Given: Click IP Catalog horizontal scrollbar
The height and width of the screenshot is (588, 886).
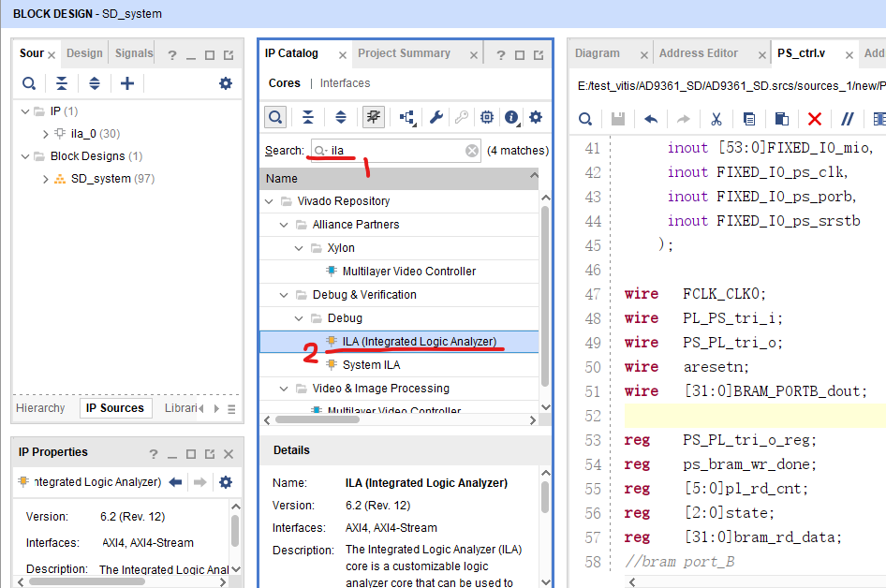Looking at the screenshot, I should tap(317, 419).
